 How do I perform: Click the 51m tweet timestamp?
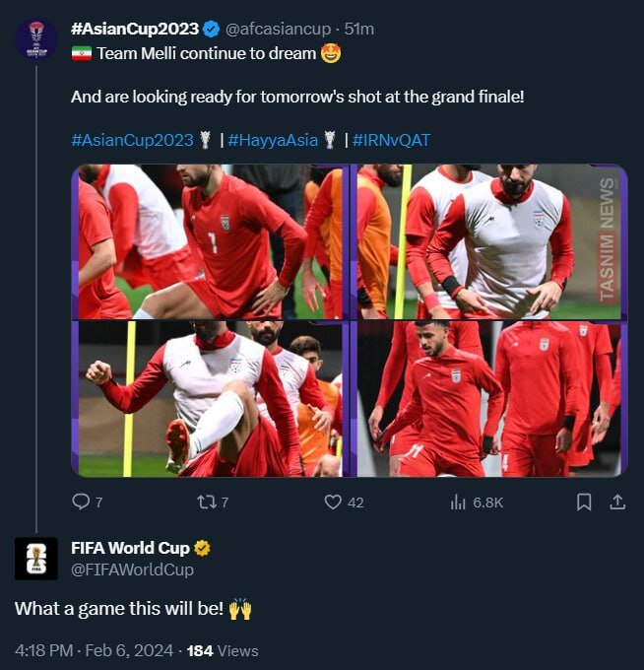[x=359, y=29]
